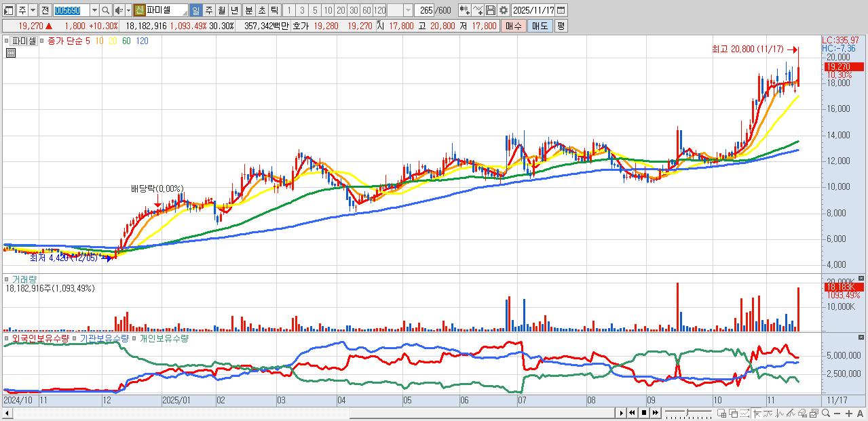Click the save floppy disk icon
Image resolution: width=868 pixels, height=421 pixels.
[491, 10]
